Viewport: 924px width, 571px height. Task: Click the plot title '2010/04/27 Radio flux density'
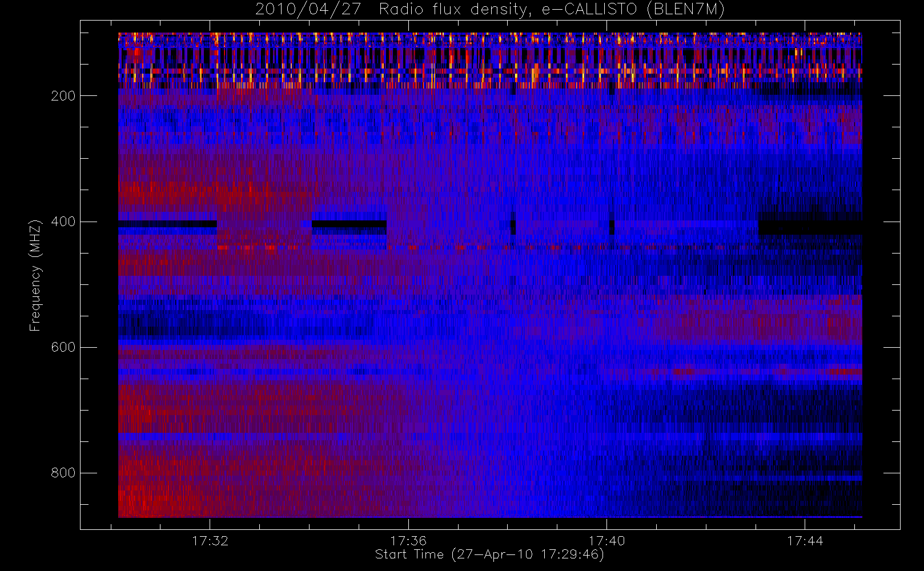[x=490, y=10]
